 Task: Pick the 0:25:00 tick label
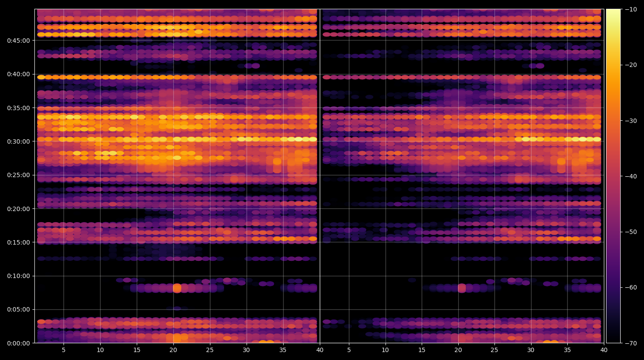pyautogui.click(x=19, y=175)
